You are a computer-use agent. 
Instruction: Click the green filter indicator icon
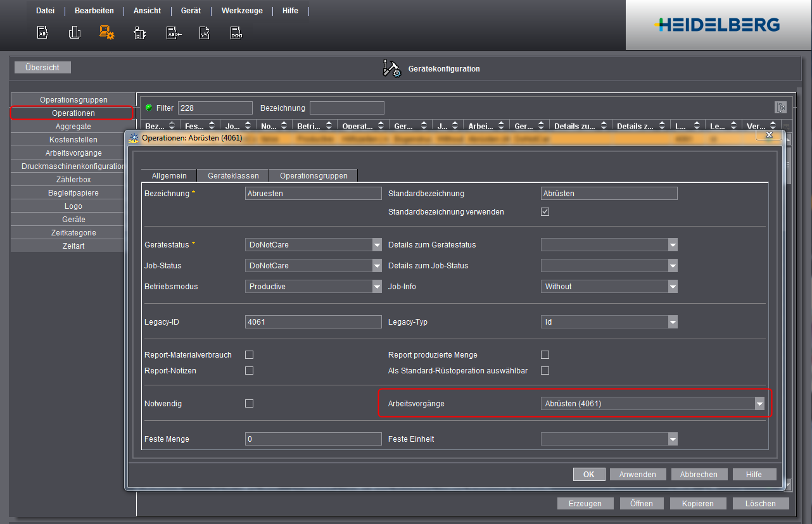[149, 108]
